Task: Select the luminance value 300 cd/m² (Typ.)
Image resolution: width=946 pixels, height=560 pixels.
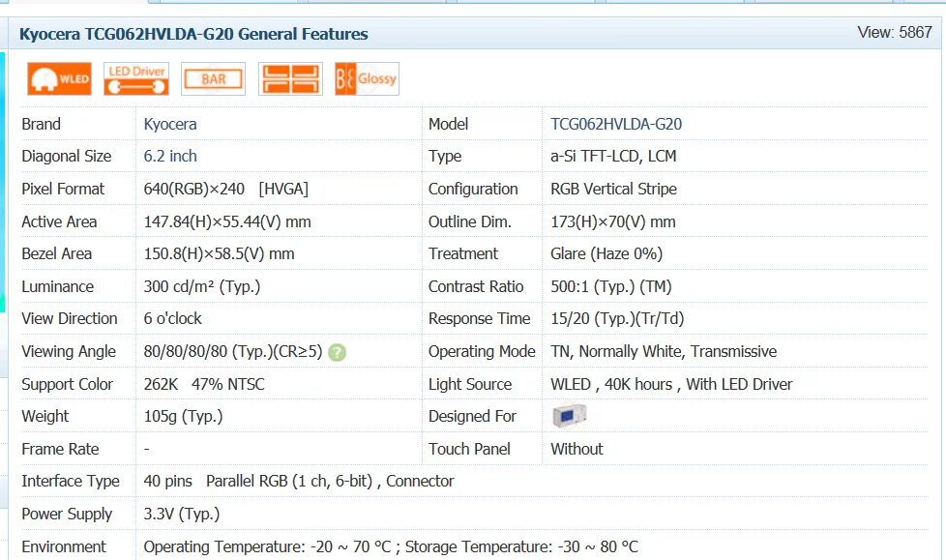Action: 202,286
